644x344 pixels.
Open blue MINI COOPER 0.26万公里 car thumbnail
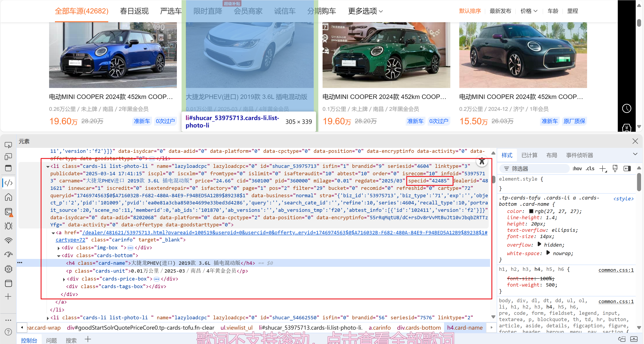click(x=113, y=55)
